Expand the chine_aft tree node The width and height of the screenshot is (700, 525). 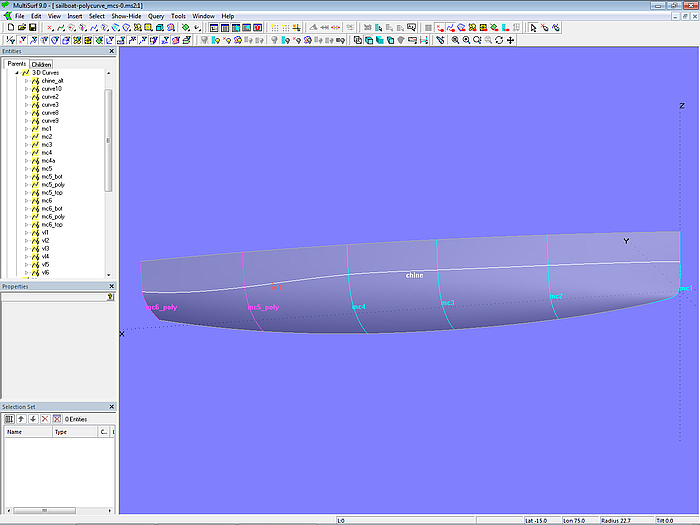pyautogui.click(x=26, y=81)
